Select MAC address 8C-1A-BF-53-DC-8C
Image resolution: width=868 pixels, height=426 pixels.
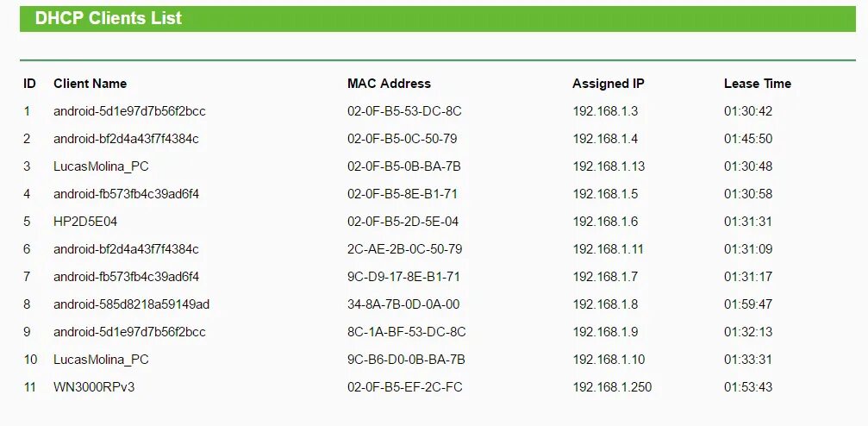[x=407, y=332]
